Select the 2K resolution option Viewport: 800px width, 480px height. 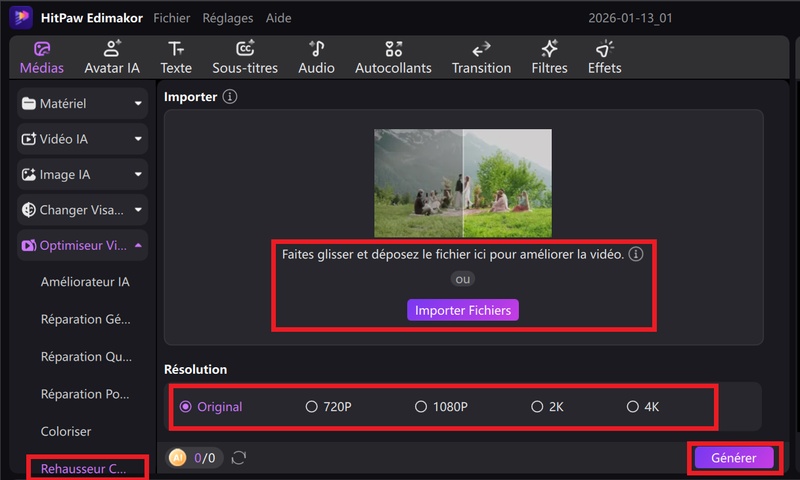click(547, 407)
